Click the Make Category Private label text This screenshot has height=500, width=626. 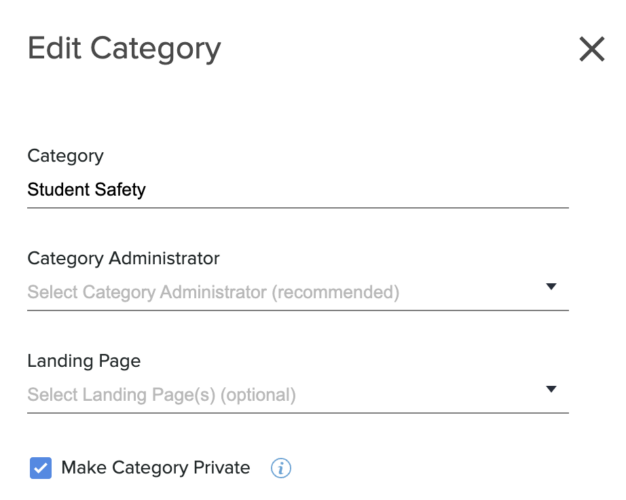(x=155, y=467)
